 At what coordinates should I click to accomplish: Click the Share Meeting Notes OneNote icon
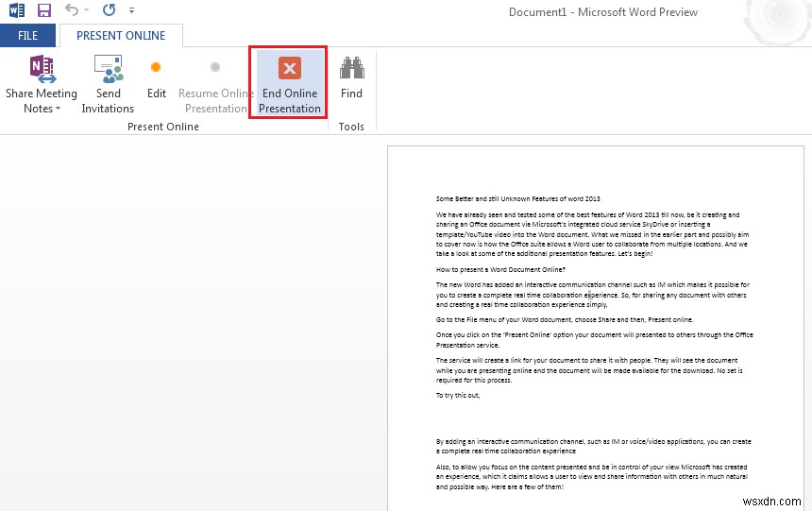pos(42,69)
